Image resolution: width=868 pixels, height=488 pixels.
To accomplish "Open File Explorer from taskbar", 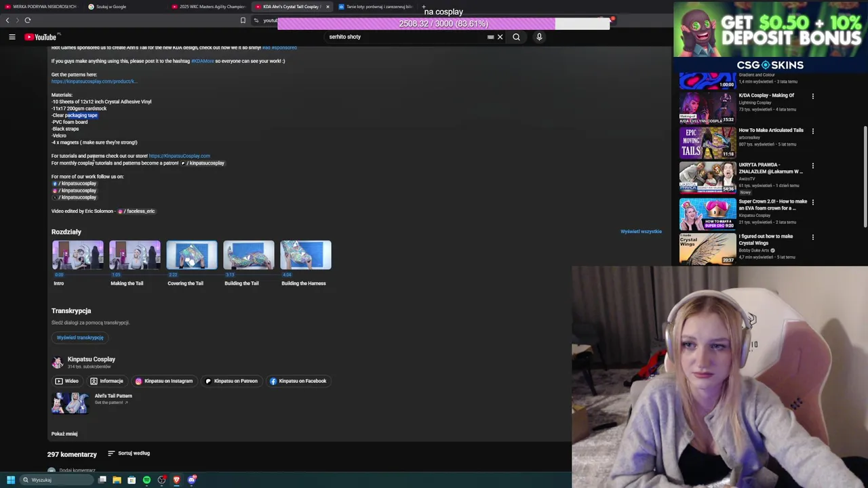I will click(117, 480).
